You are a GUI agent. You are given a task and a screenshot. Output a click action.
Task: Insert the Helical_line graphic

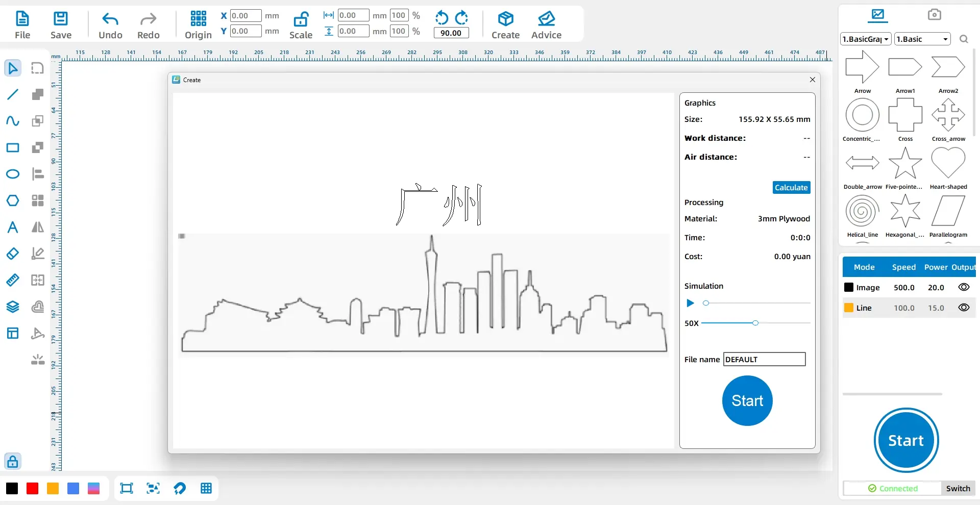(862, 216)
